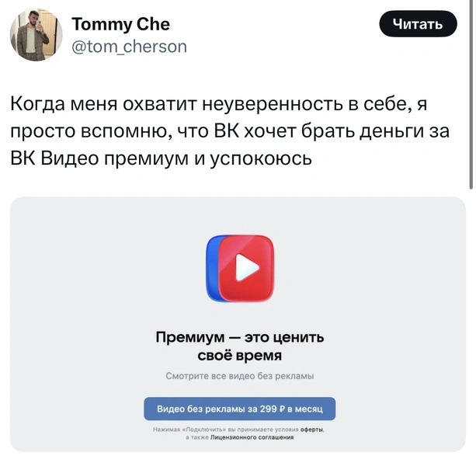
Task: Open the @tom_cherson handle link
Action: tap(130, 47)
